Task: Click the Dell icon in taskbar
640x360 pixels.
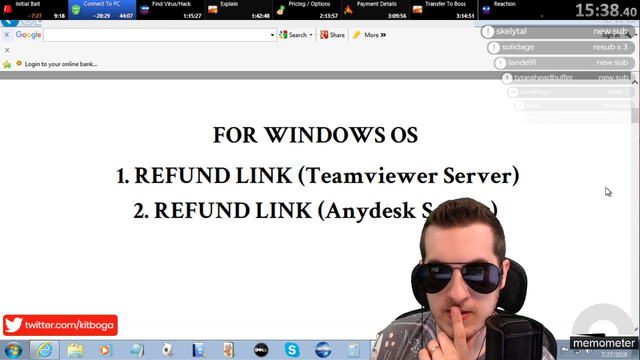Action: pos(261,350)
